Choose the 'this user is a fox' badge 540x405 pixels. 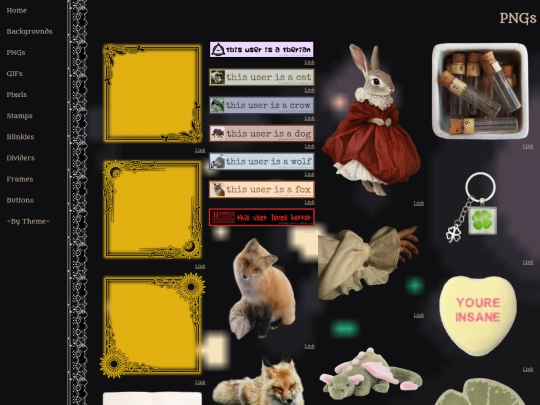click(x=262, y=189)
